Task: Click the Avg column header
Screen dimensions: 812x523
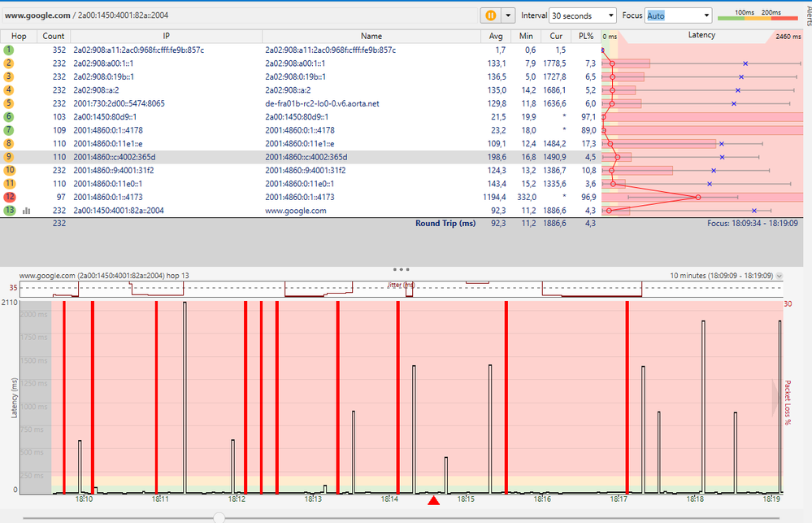Action: click(496, 37)
